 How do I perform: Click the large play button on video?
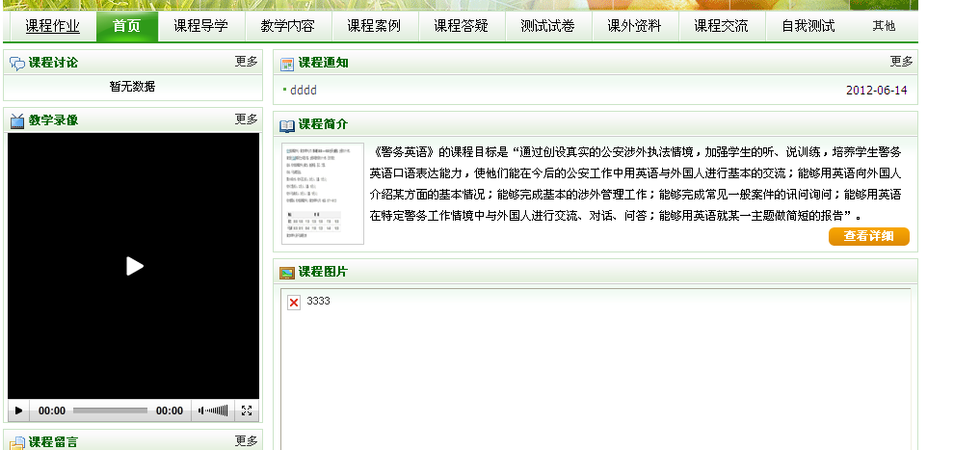point(134,266)
